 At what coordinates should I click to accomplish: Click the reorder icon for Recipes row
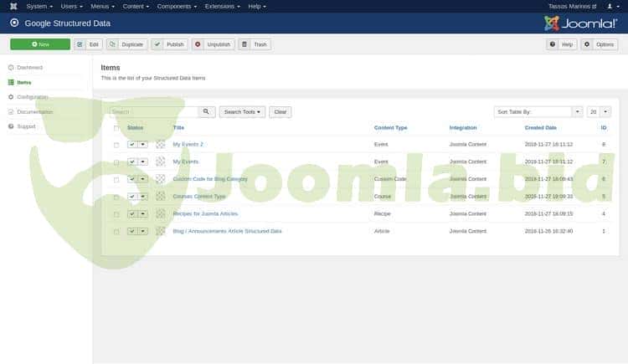click(160, 213)
